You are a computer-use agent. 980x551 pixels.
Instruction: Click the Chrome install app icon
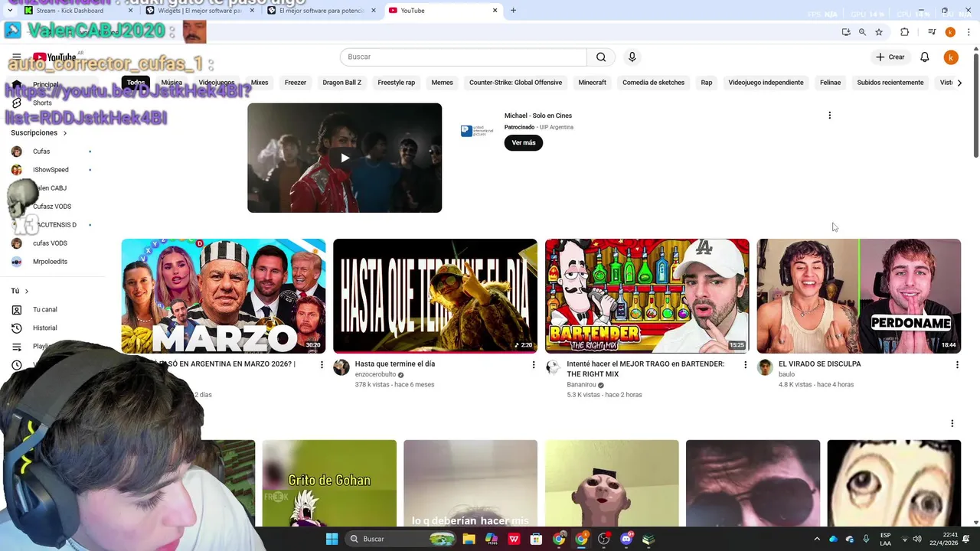click(846, 32)
